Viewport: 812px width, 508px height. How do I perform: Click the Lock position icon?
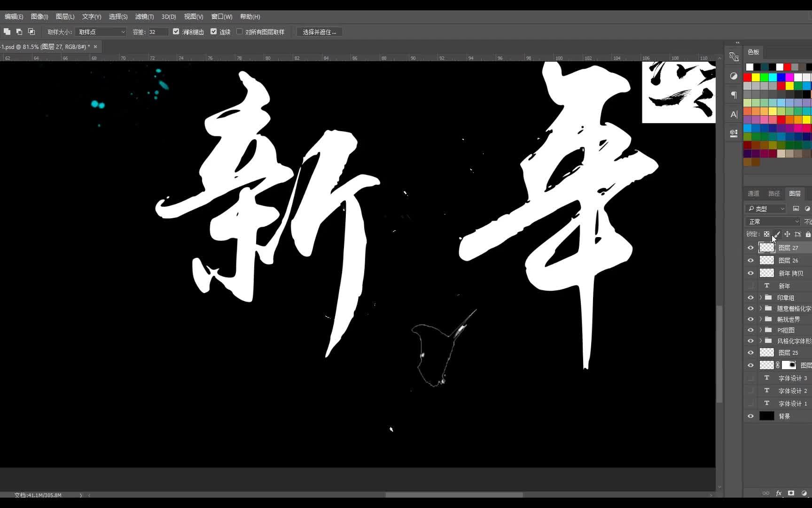788,234
